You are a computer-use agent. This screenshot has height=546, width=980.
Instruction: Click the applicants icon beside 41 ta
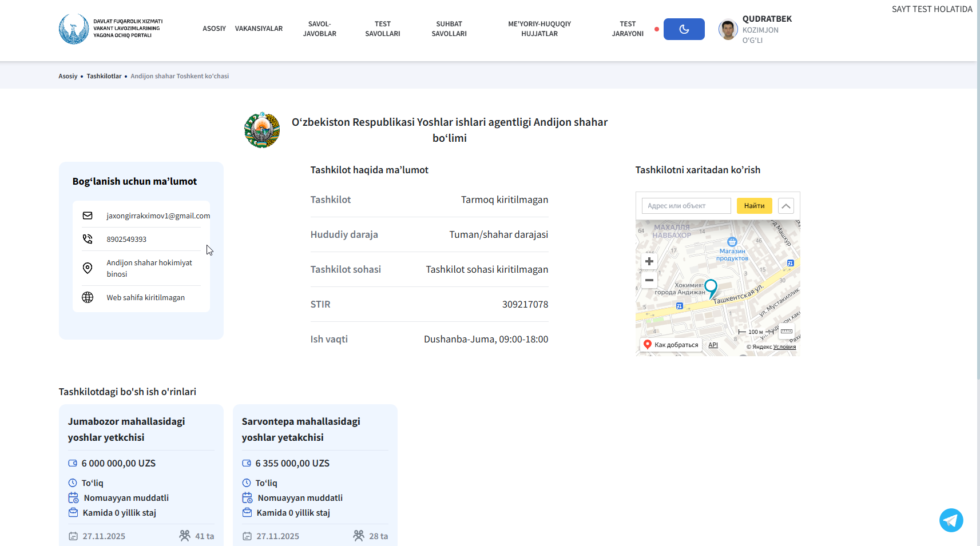point(185,536)
